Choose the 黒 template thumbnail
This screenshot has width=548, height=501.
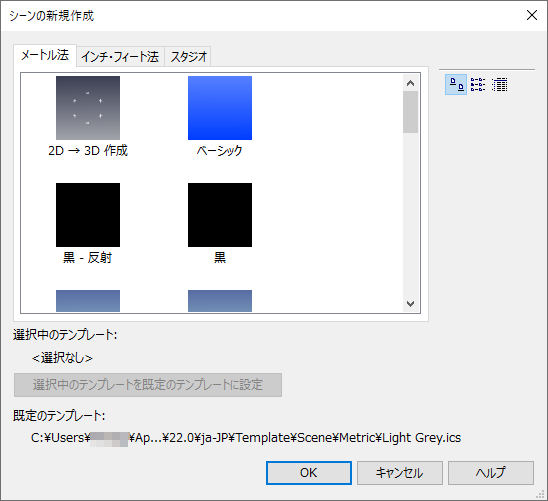pos(220,215)
